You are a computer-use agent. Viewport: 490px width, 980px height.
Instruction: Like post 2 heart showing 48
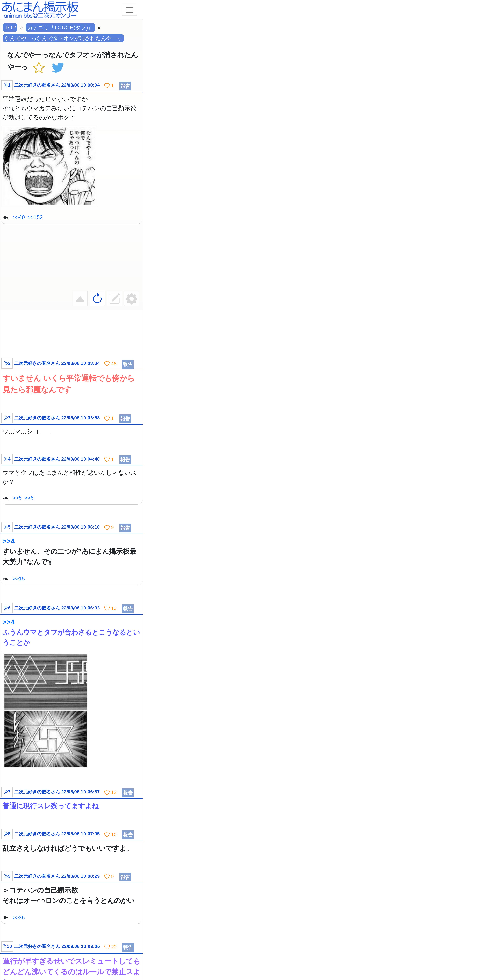(107, 364)
